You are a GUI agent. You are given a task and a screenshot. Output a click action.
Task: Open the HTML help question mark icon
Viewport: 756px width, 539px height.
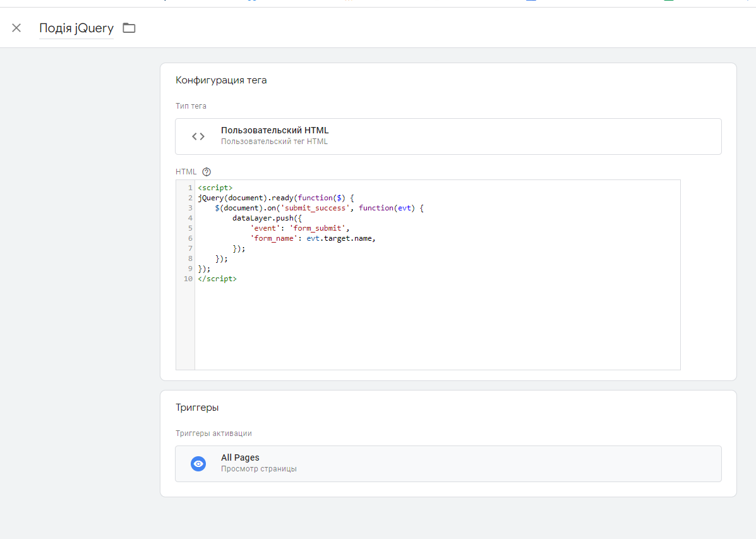206,171
